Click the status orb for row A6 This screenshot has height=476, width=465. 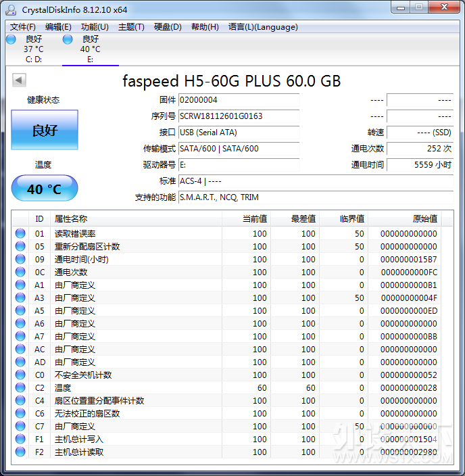tap(20, 323)
